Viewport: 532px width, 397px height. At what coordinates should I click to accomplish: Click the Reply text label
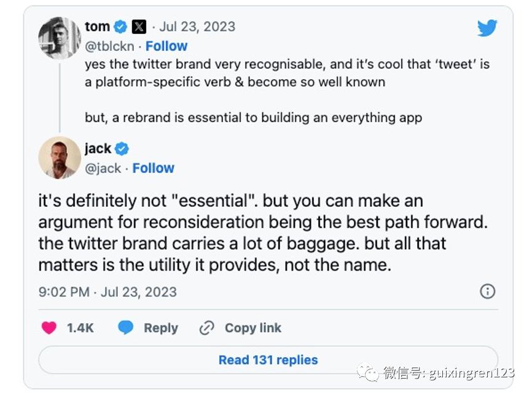(161, 328)
